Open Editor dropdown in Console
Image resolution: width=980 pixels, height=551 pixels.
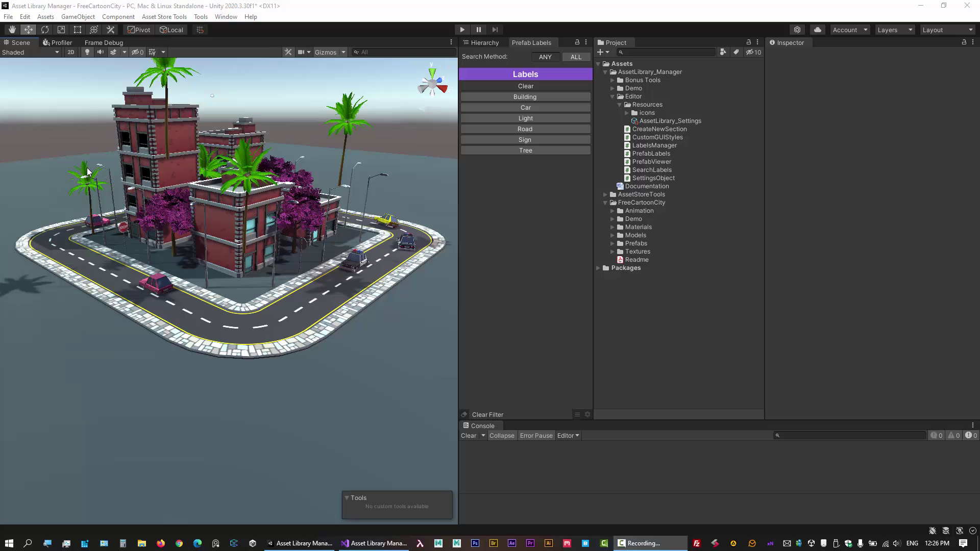tap(568, 436)
